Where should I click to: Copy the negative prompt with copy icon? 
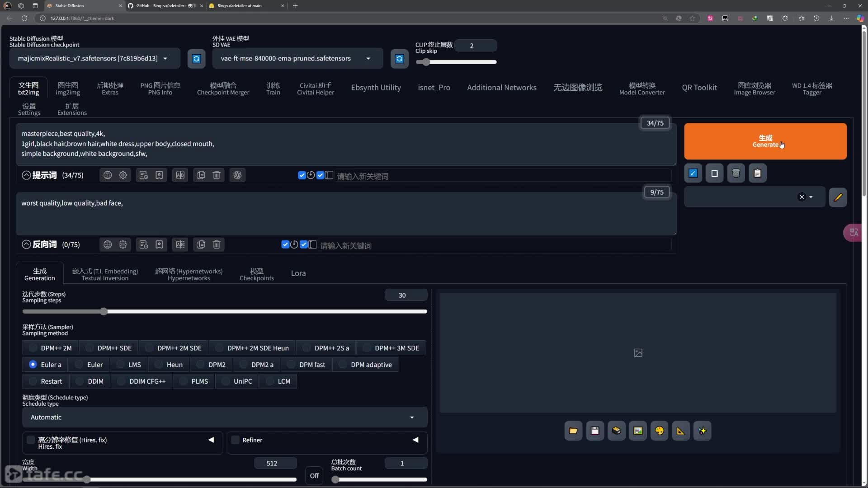point(201,244)
